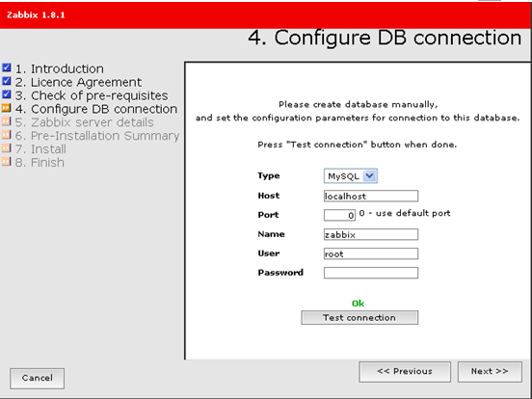This screenshot has height=399, width=532.
Task: Click the Name field label
Action: (x=271, y=234)
